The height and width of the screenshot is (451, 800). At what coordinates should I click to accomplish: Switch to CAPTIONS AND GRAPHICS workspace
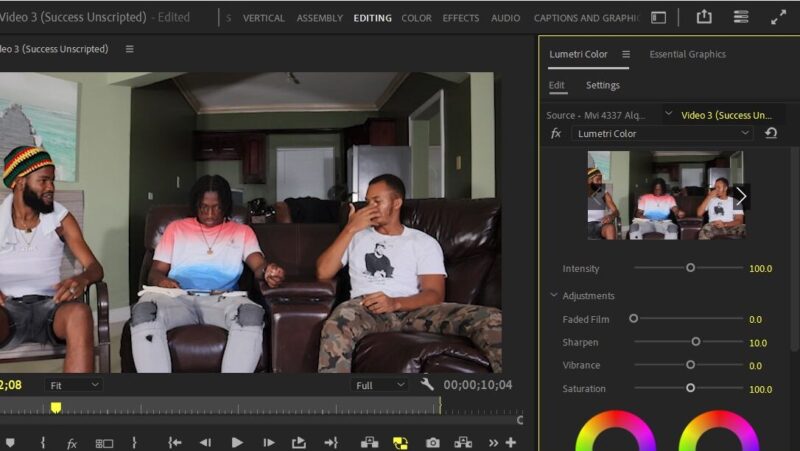(x=587, y=18)
